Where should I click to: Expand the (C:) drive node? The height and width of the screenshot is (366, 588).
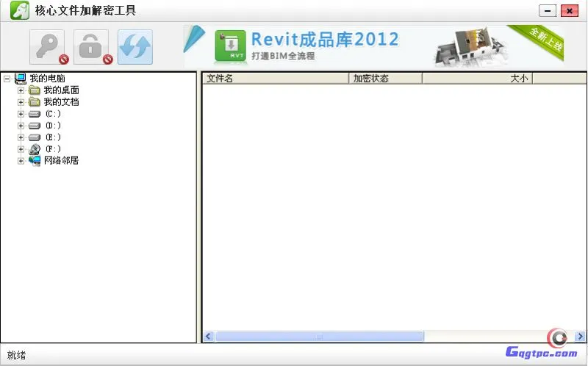(21, 114)
